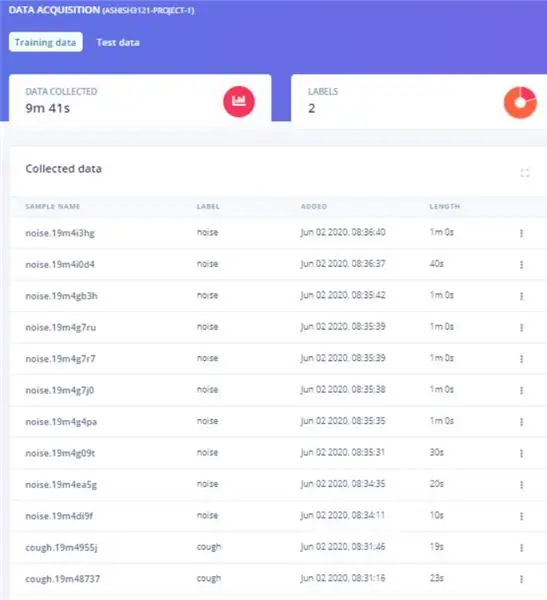Click the red data collected chart icon
This screenshot has width=547, height=600.
click(239, 101)
